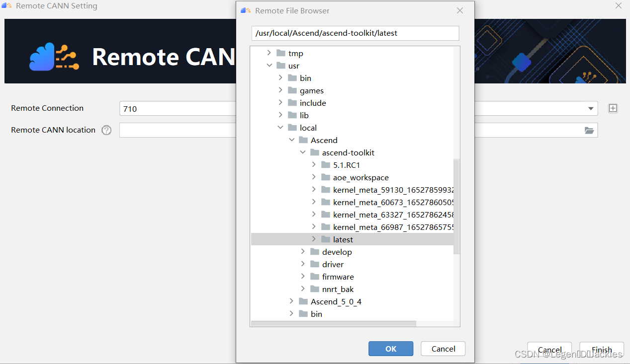Select the kernel_meta_63327 folder
This screenshot has height=364, width=630.
[393, 215]
